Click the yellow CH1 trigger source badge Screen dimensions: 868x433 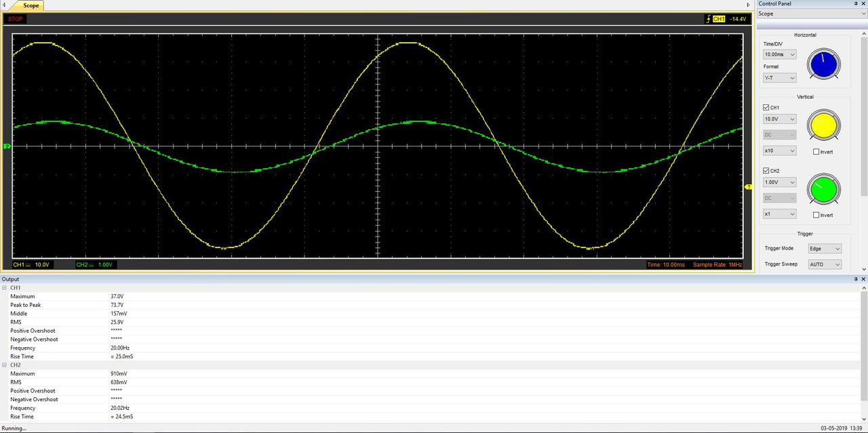(719, 19)
